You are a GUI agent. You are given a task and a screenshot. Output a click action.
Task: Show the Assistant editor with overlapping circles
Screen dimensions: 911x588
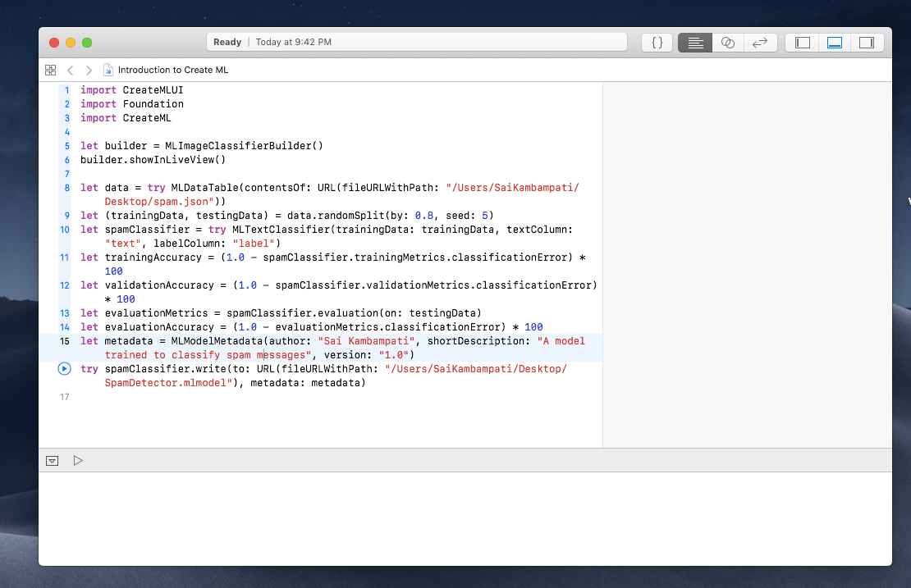(728, 43)
